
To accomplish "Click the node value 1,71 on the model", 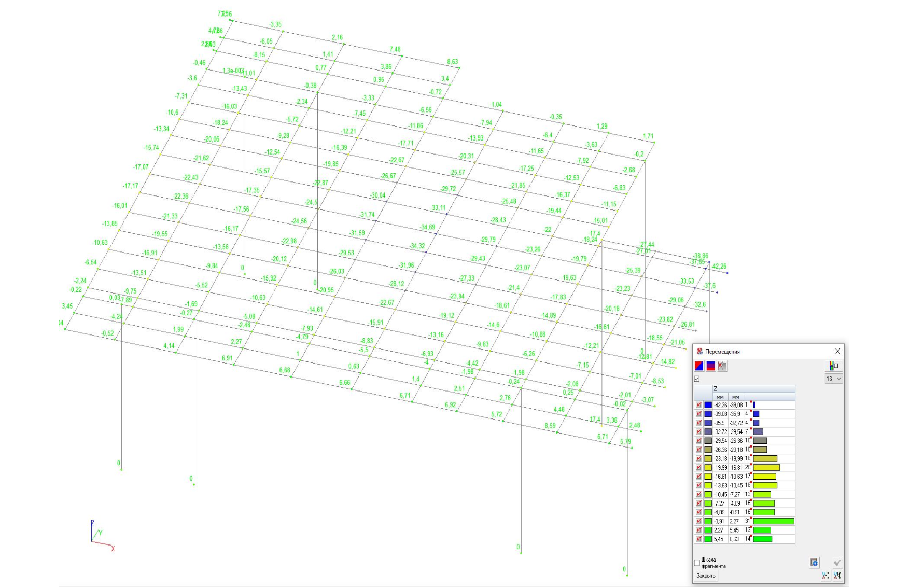I will 648,136.
